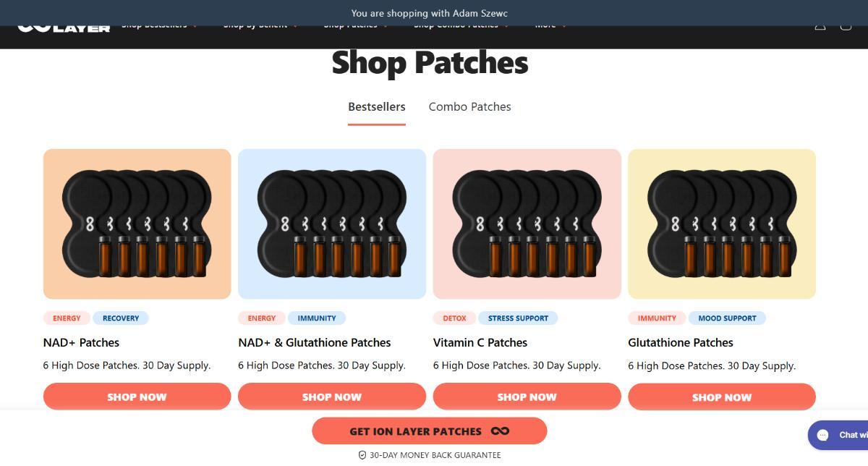The width and height of the screenshot is (868, 466).
Task: Open the account profile icon
Action: 820,27
